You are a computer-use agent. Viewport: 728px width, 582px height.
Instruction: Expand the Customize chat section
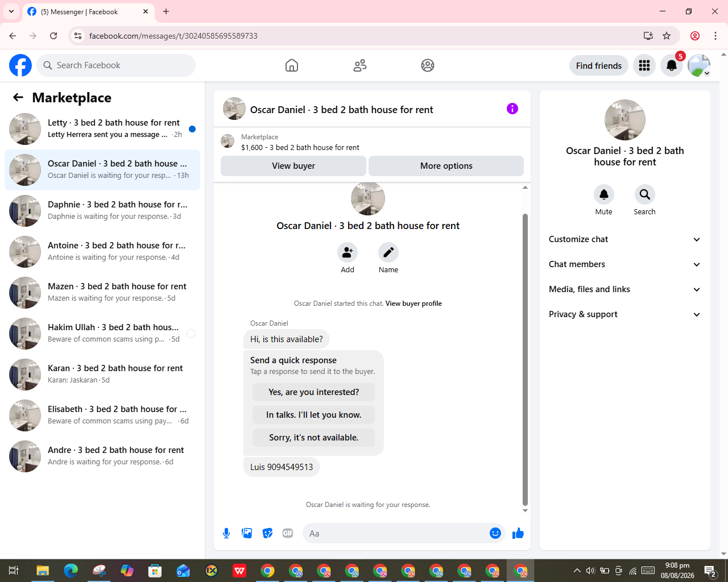coord(624,239)
